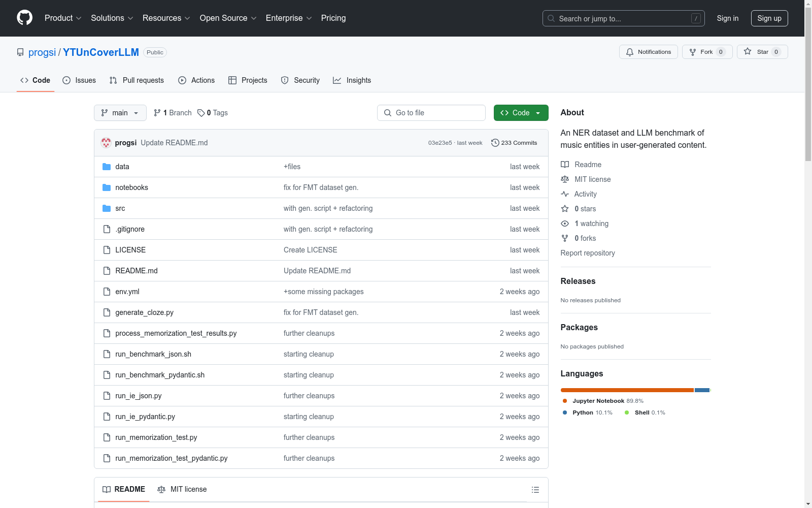This screenshot has width=812, height=508.
Task: Switch to the Security tab
Action: point(300,80)
